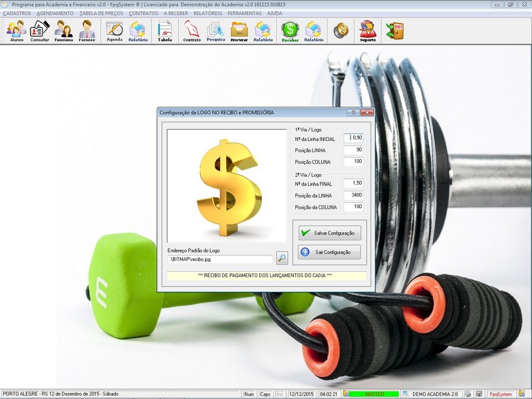532x399 pixels.
Task: Open the Contrato pen icon
Action: pos(192,31)
